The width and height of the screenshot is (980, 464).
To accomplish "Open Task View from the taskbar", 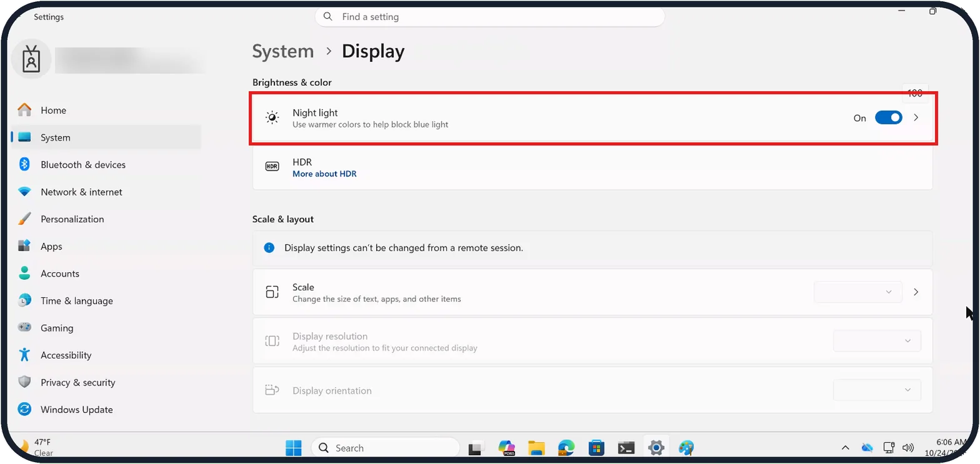I will (476, 448).
